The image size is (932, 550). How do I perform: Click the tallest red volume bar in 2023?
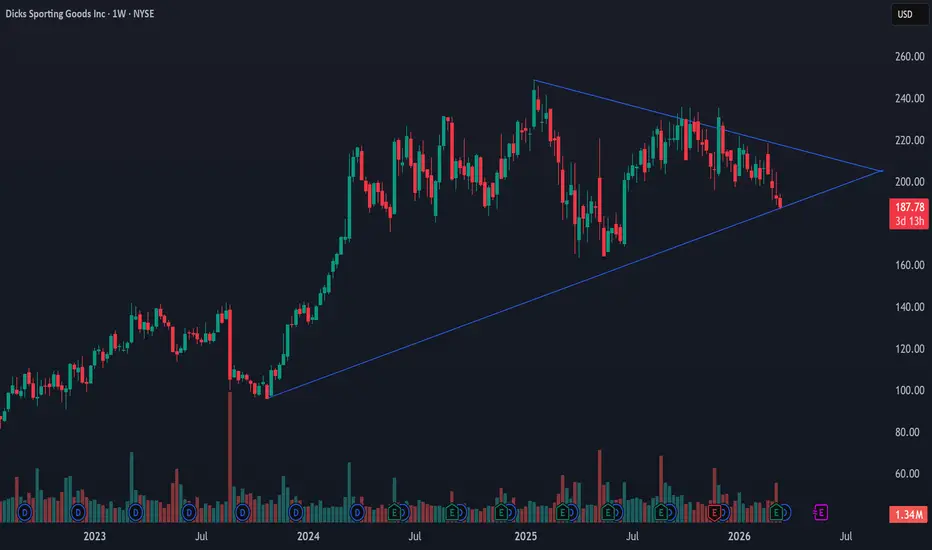(230, 457)
